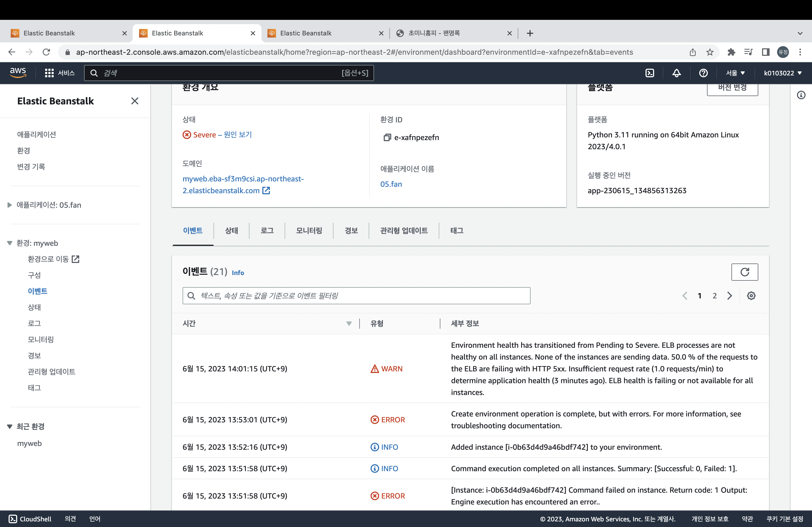
Task: Open the Chrome three-dot menu
Action: tap(800, 52)
